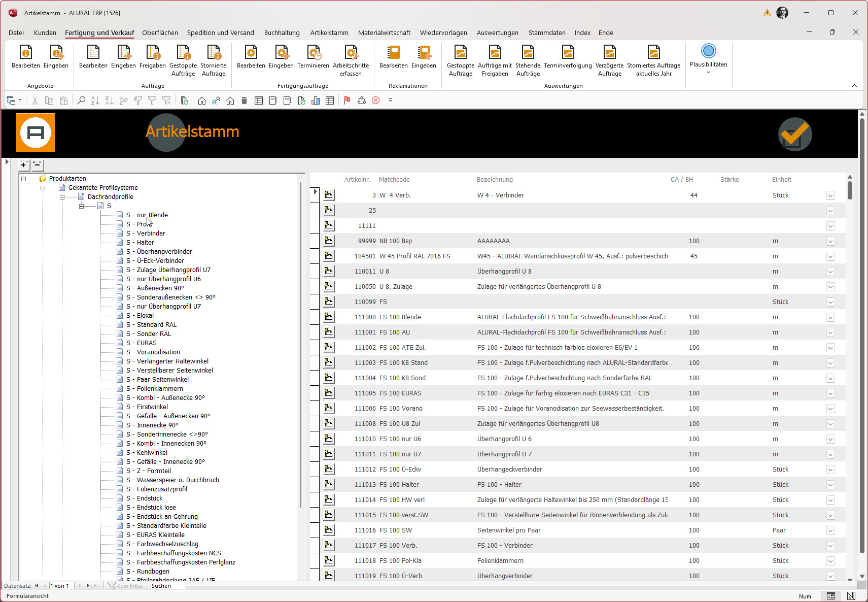Click the minus collapse-all tree button

pos(37,164)
